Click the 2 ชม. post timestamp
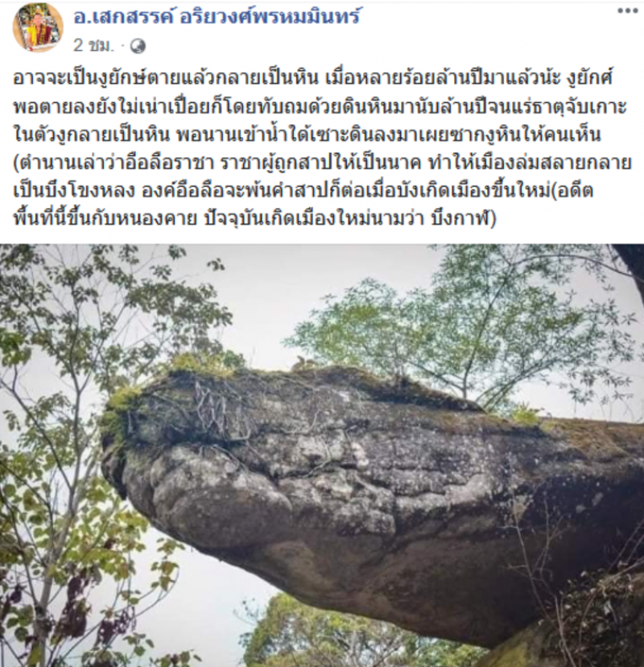This screenshot has height=667, width=644. coord(93,46)
